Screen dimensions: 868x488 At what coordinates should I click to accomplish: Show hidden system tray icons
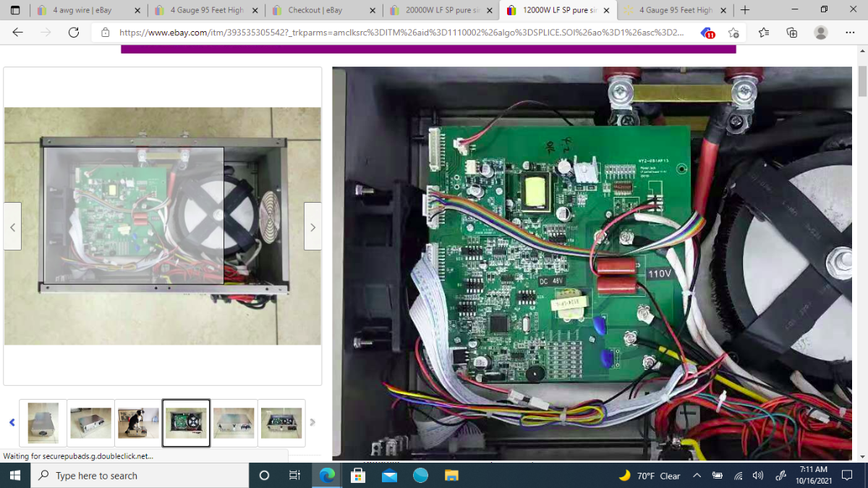pos(697,476)
